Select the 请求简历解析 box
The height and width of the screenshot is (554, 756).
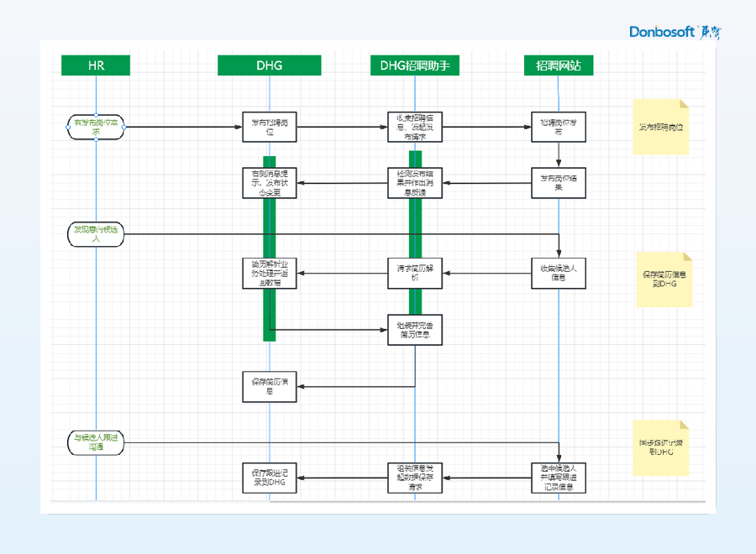point(415,273)
